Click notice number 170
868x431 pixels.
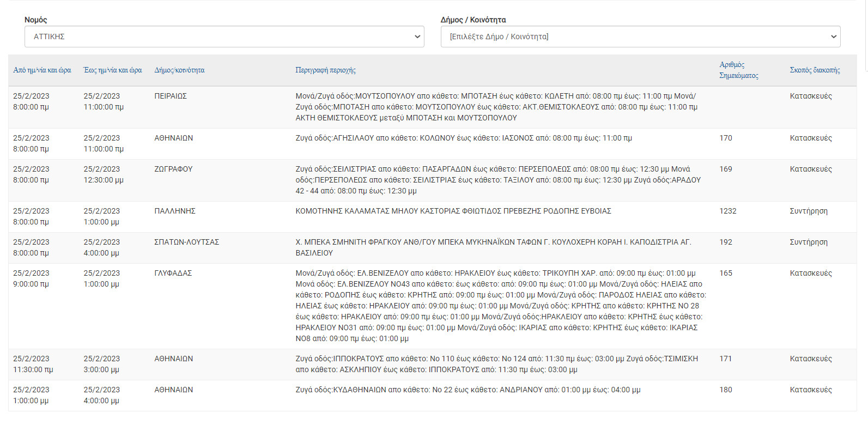coord(726,138)
